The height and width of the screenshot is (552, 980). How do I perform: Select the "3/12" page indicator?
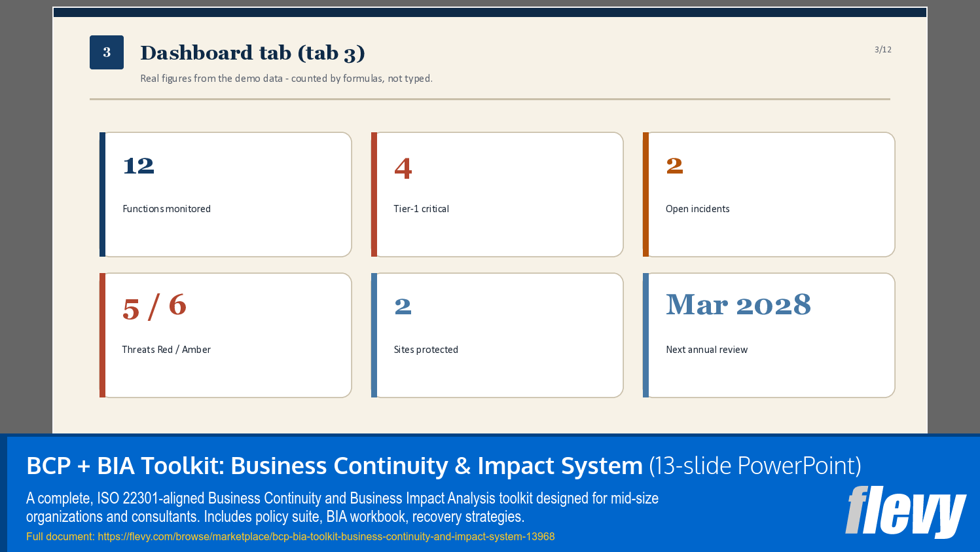(883, 50)
